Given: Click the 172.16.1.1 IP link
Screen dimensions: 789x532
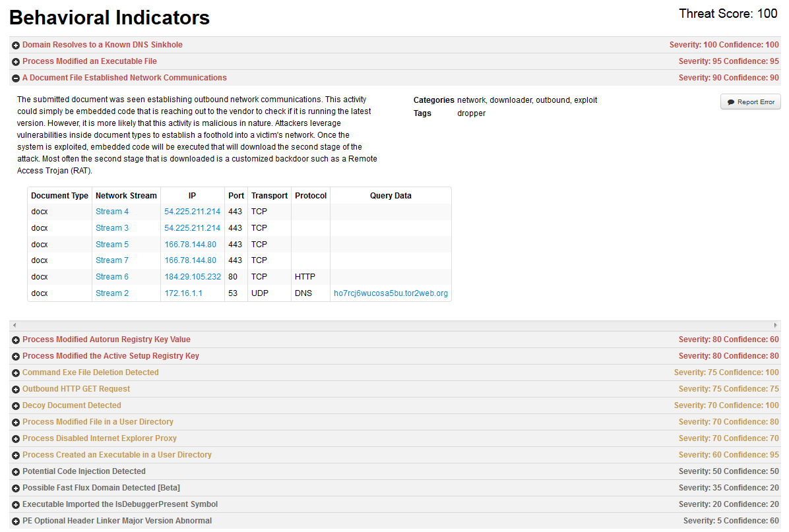Looking at the screenshot, I should [x=183, y=293].
